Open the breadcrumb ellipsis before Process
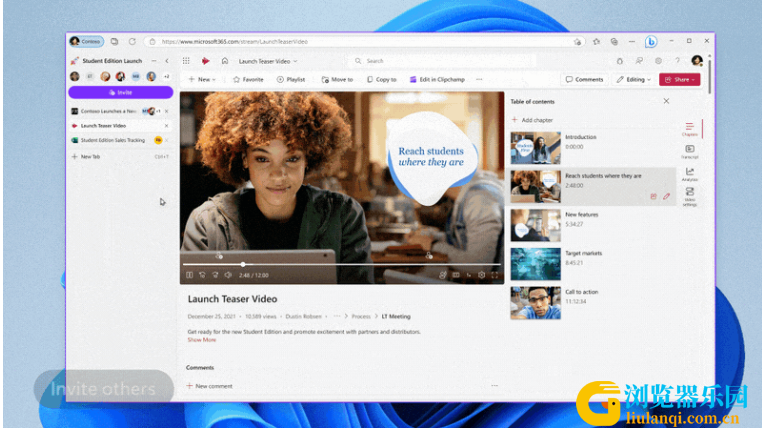This screenshot has height=428, width=762. pyautogui.click(x=337, y=316)
